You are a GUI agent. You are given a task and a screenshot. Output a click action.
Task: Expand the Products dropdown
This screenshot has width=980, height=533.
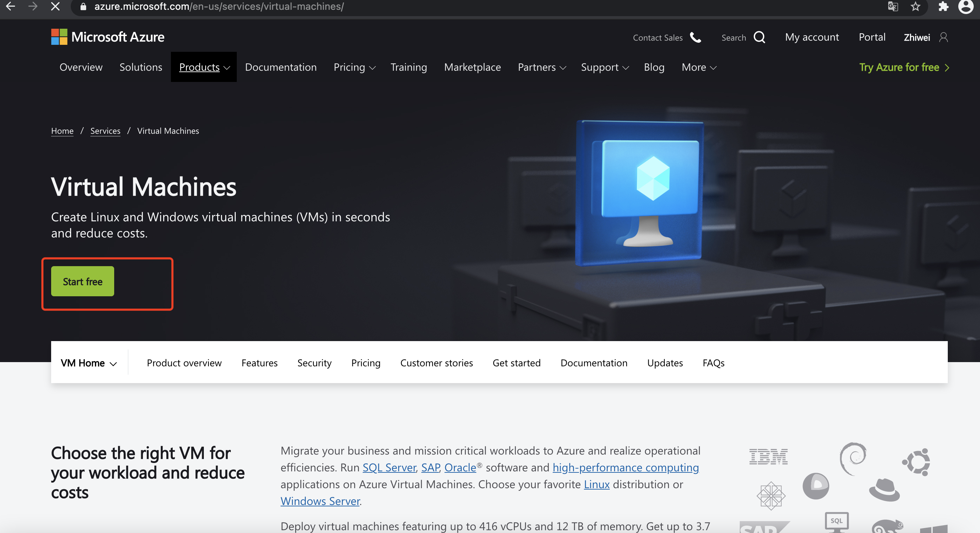click(204, 67)
